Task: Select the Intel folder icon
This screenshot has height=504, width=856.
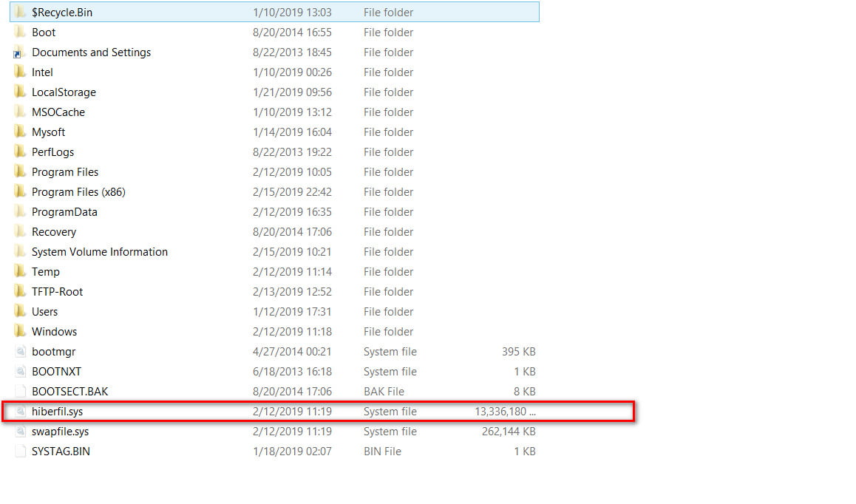Action: click(20, 72)
